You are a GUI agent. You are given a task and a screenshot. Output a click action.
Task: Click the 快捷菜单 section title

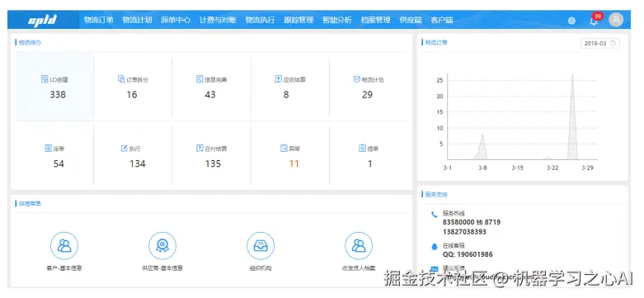tap(30, 203)
